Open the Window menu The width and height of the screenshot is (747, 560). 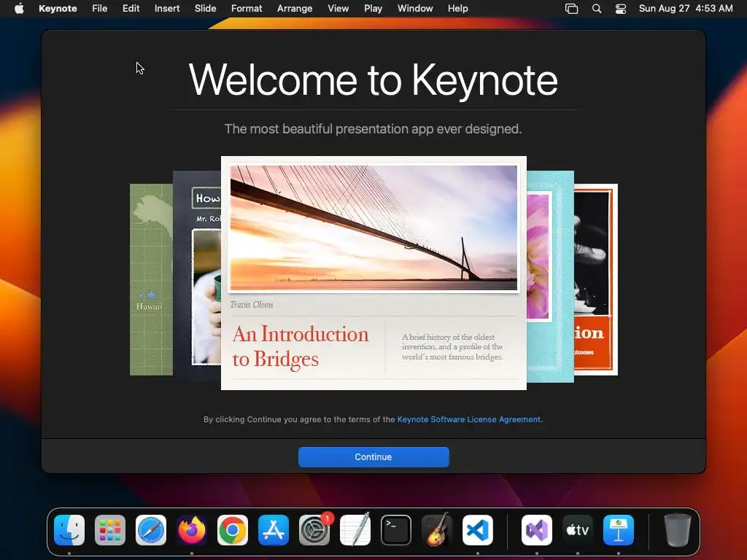click(x=415, y=9)
